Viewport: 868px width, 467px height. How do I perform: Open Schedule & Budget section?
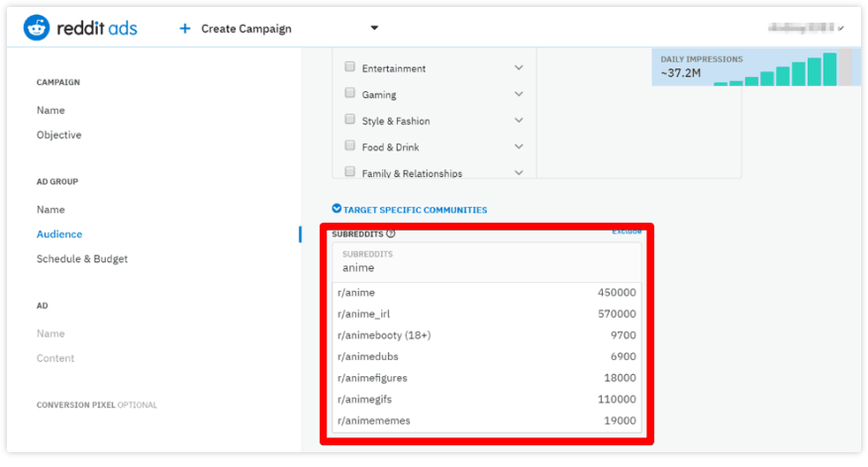pyautogui.click(x=82, y=259)
